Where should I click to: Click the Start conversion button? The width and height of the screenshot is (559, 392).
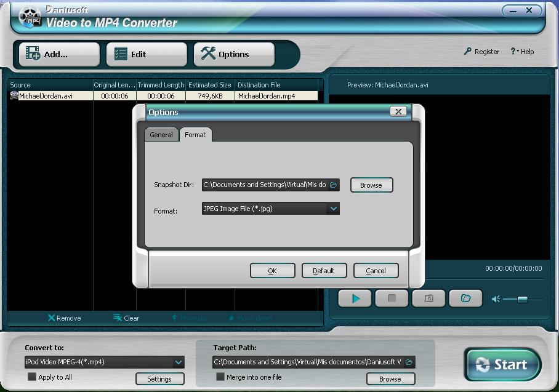point(503,364)
